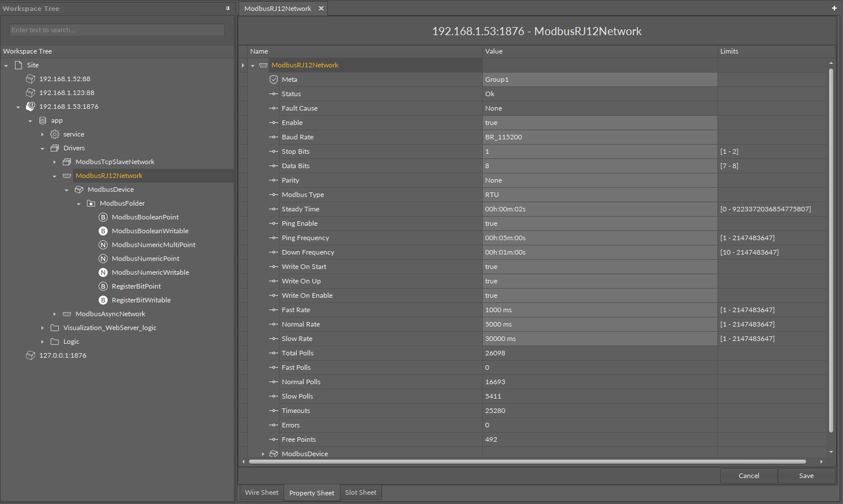
Task: Switch to the Slot Sheet tab
Action: tap(360, 492)
